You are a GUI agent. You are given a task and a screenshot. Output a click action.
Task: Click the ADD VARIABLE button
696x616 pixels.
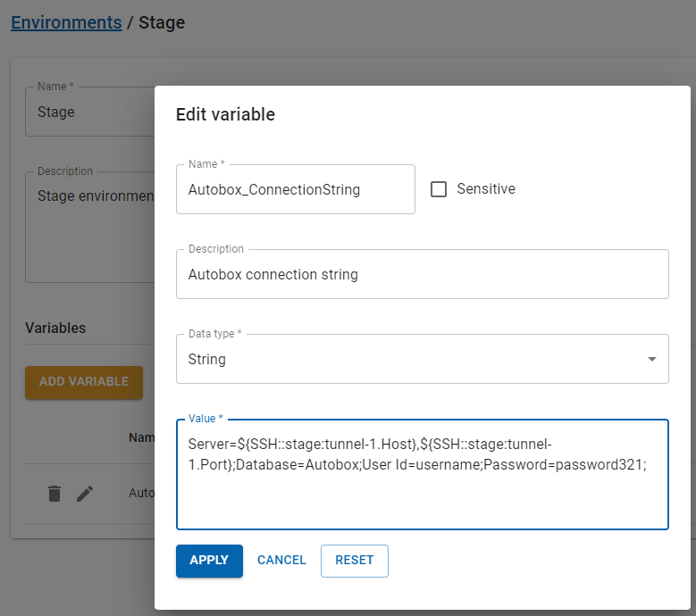[84, 381]
